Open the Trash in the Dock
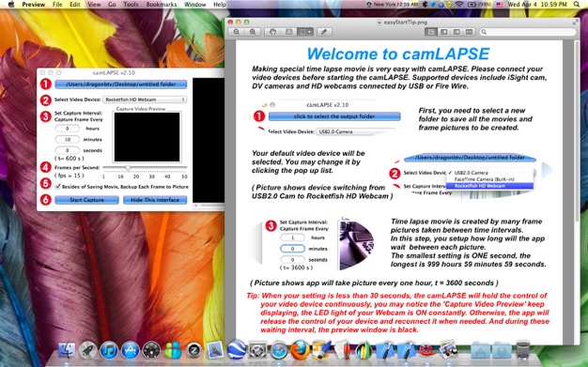This screenshot has height=367, width=588. (x=523, y=350)
